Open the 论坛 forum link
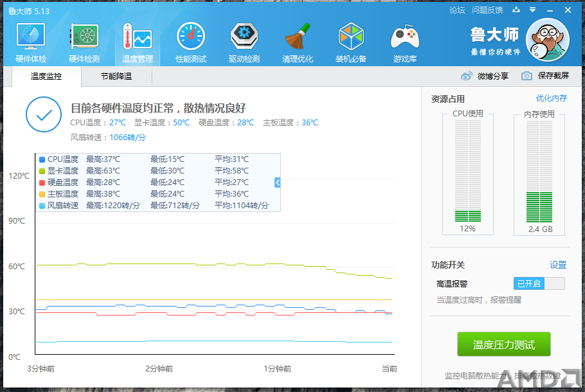The image size is (585, 392). click(x=457, y=10)
